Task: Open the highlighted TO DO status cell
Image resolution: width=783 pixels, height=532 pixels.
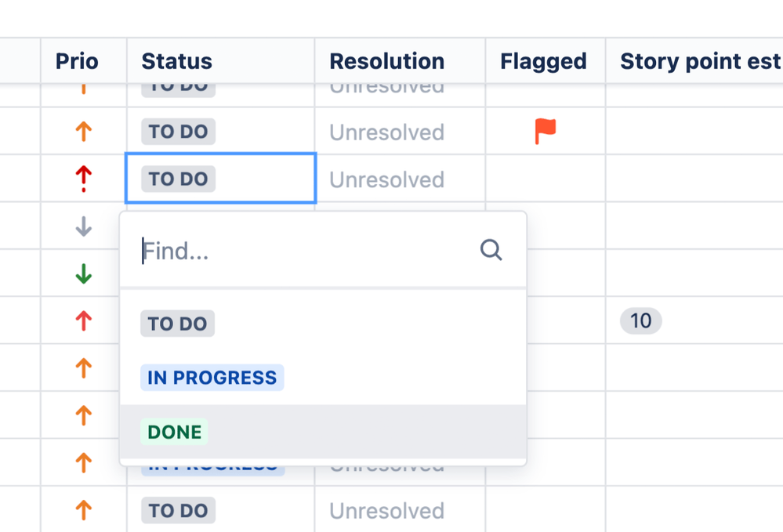Action: (x=220, y=179)
